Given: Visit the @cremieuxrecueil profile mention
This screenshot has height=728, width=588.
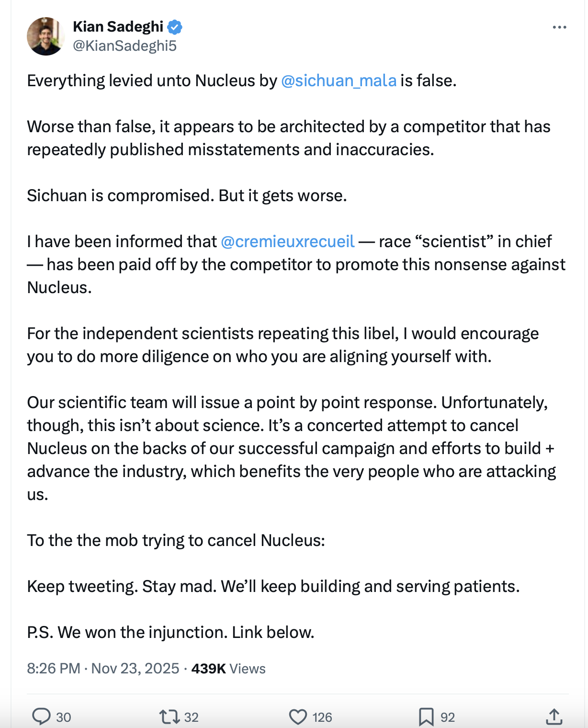Looking at the screenshot, I should click(287, 241).
